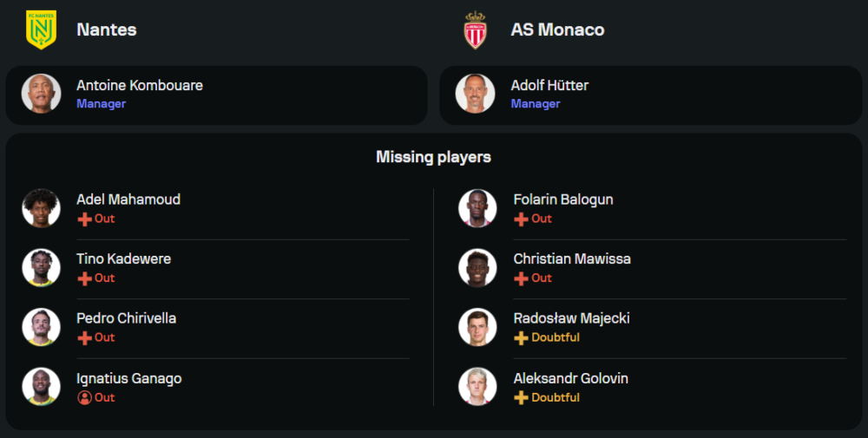Click Radosław Majecki's yellow doubtful cross icon
The height and width of the screenshot is (438, 868).
tap(521, 337)
